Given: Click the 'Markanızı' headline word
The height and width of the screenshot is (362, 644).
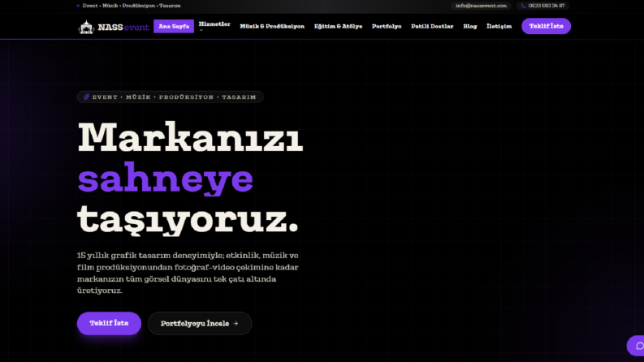Looking at the screenshot, I should [190, 137].
